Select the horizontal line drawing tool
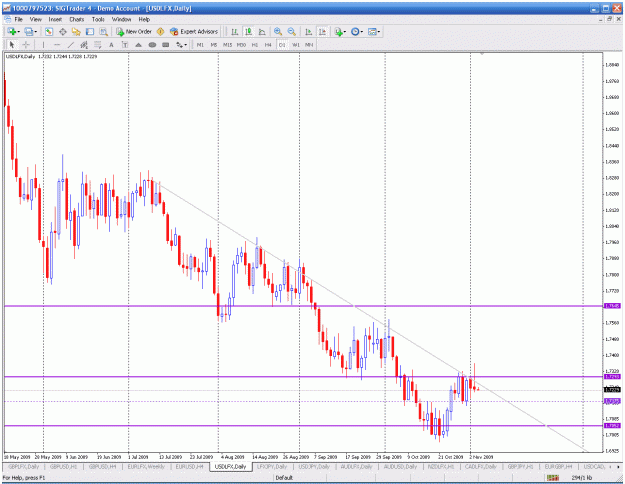This screenshot has height=484, width=625. (57, 45)
